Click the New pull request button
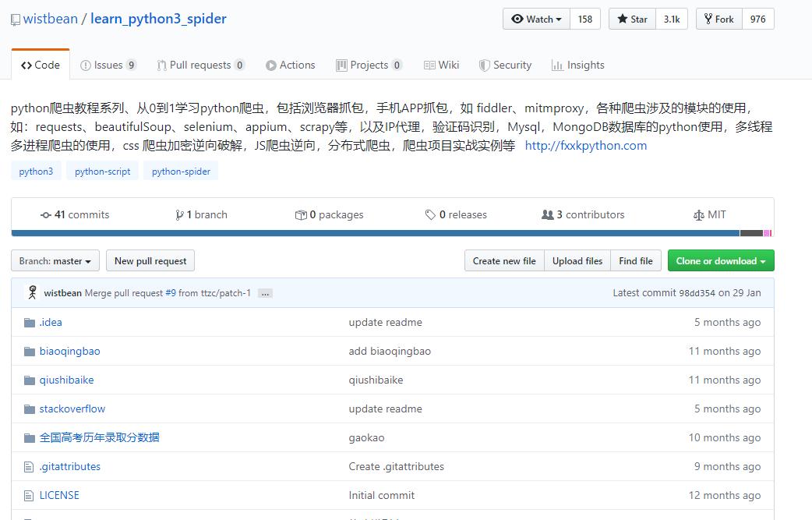Viewport: 812px width, 520px height. 150,260
